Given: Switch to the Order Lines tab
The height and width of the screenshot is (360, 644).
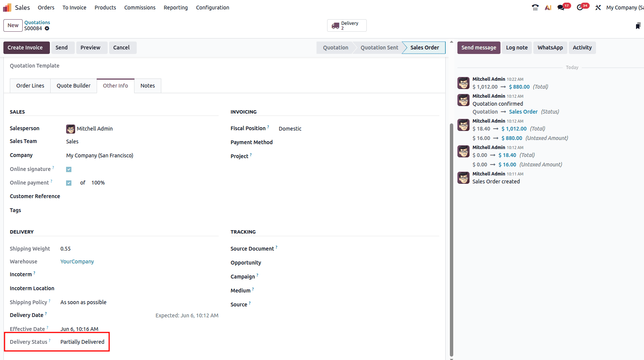Looking at the screenshot, I should [x=30, y=86].
